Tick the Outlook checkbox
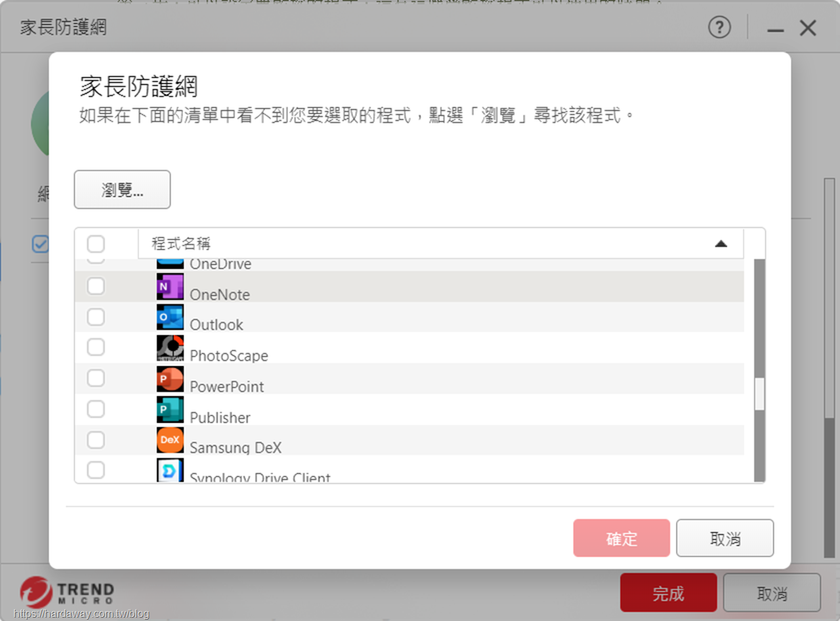This screenshot has height=621, width=840. click(96, 317)
